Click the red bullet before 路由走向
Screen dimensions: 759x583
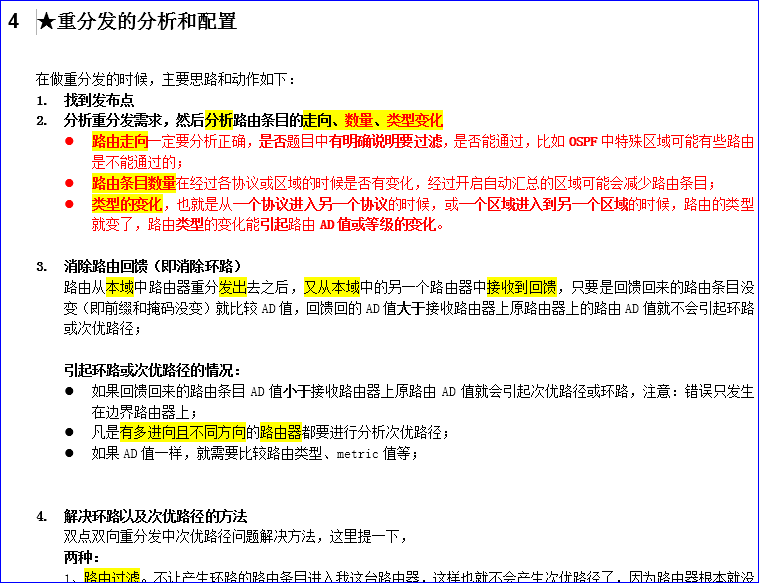coord(69,142)
